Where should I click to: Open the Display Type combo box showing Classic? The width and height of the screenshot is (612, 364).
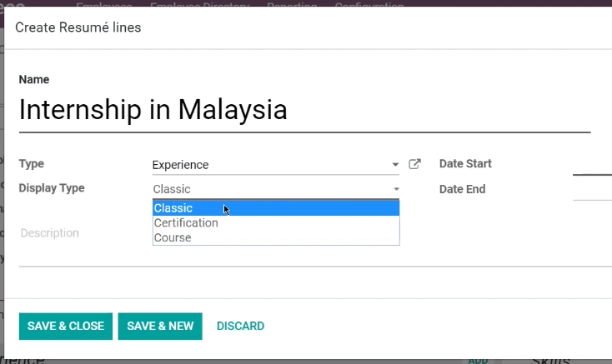(x=276, y=189)
